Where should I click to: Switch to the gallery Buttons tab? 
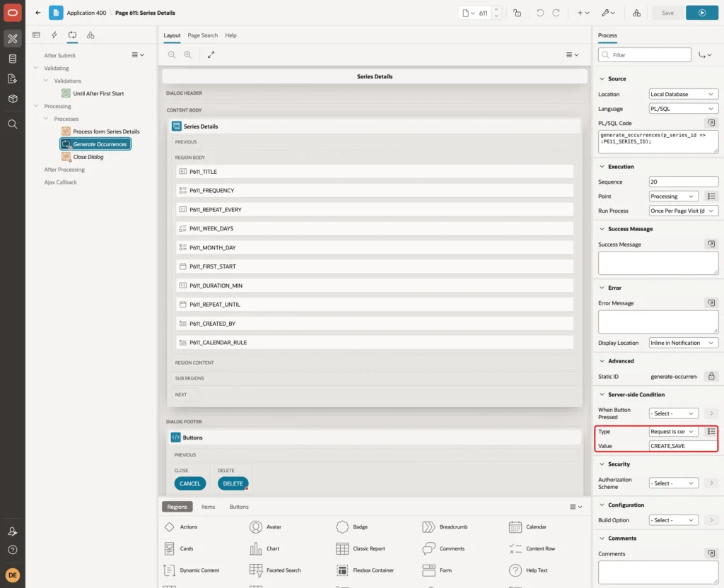click(x=239, y=506)
